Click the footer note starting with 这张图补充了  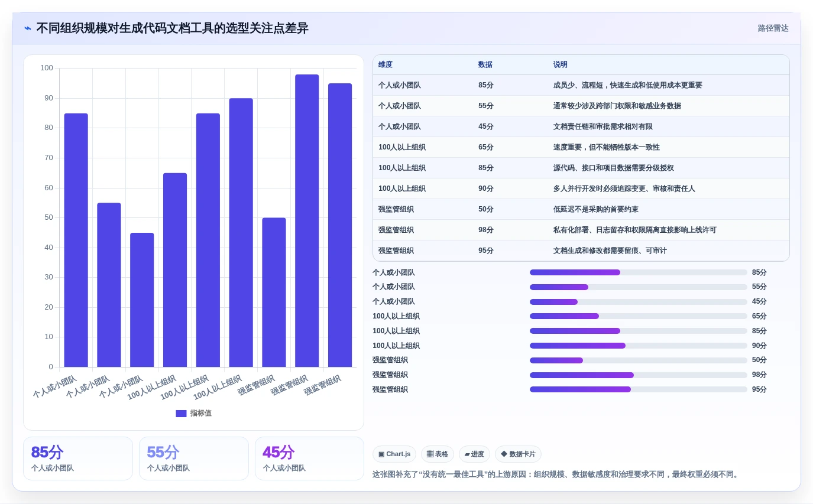tap(557, 474)
